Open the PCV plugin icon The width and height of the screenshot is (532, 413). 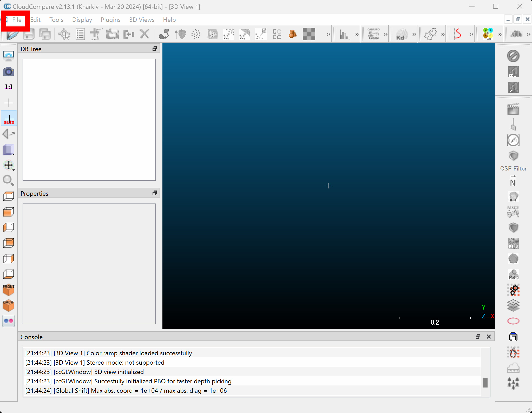513,244
